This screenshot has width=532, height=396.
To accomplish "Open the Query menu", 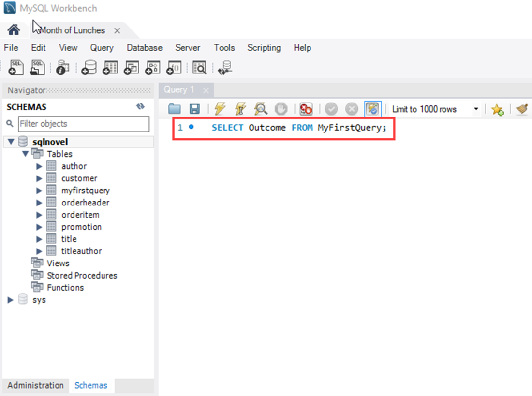I will coord(102,47).
